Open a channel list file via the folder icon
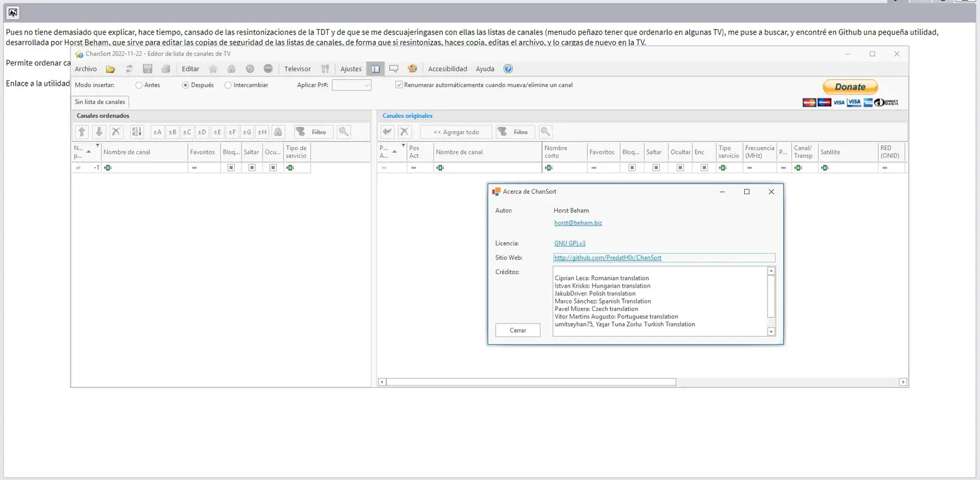The width and height of the screenshot is (980, 480). point(110,69)
